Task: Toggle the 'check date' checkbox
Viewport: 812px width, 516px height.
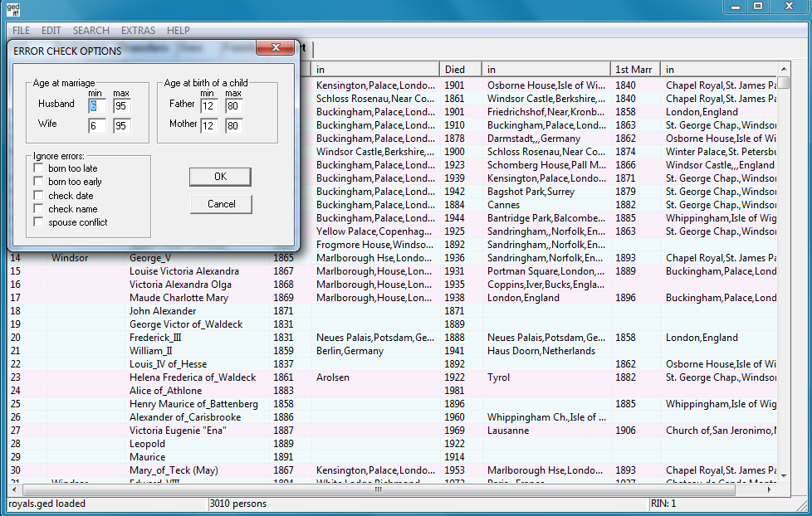Action: (38, 195)
